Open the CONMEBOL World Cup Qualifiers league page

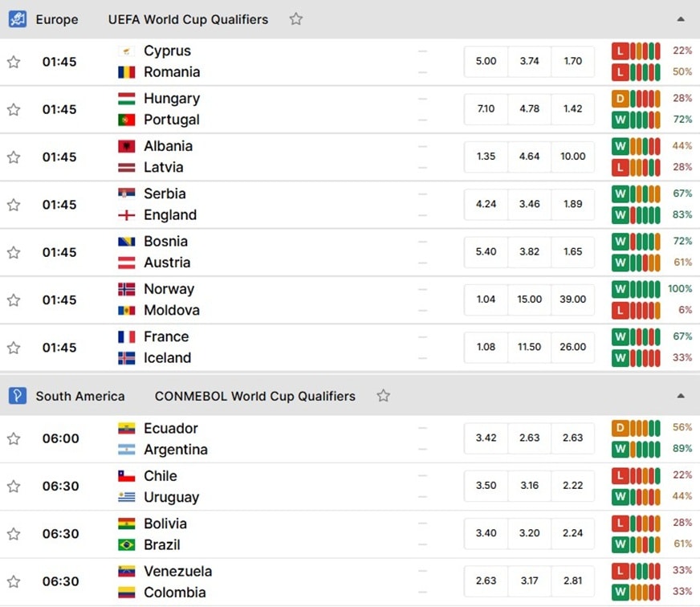pyautogui.click(x=255, y=396)
